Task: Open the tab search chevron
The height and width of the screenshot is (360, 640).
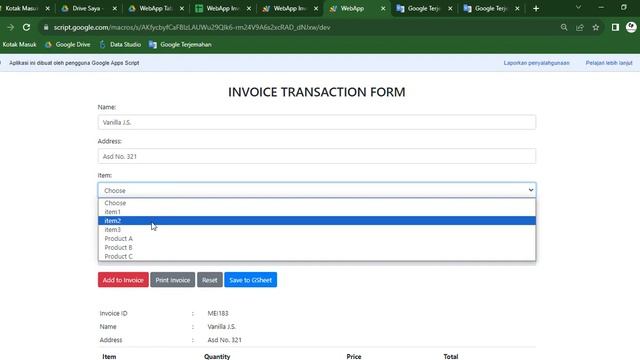Action: (x=578, y=8)
